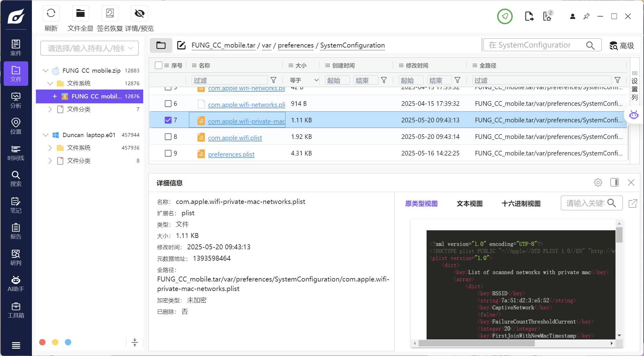Open the AI助手 sidebar icon
This screenshot has width=644, height=356.
point(16,284)
